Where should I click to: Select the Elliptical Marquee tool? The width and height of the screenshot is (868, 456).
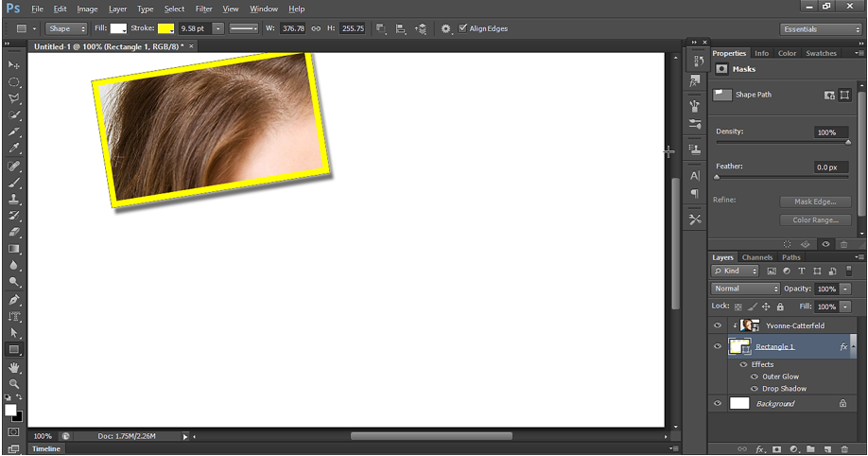14,82
